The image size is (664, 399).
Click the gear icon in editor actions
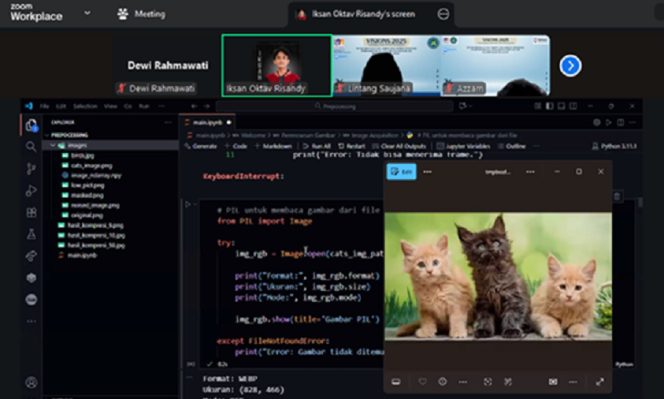point(597,122)
